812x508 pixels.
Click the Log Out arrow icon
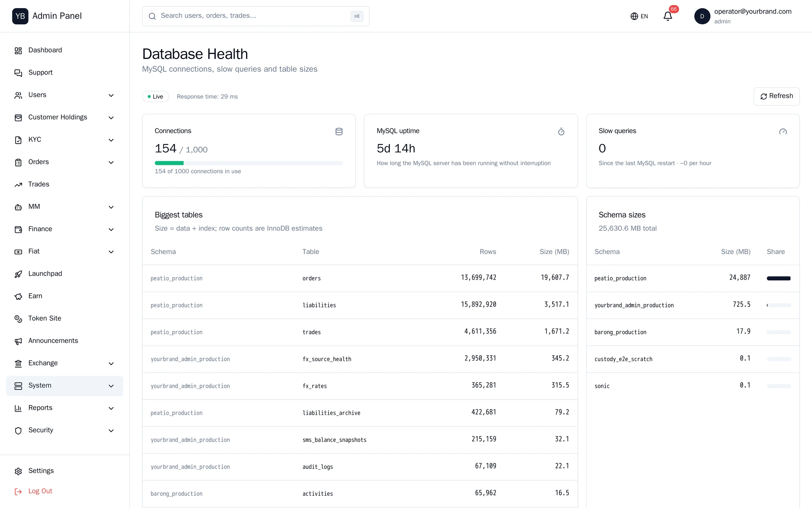tap(18, 491)
